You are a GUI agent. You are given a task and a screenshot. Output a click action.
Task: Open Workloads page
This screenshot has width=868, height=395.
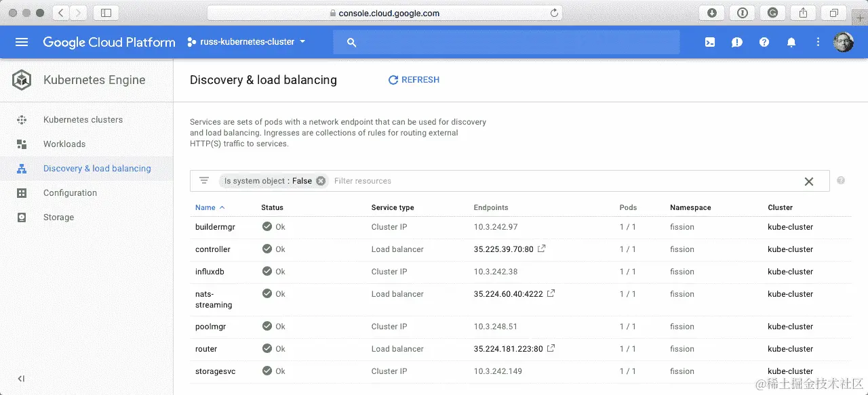(x=64, y=144)
